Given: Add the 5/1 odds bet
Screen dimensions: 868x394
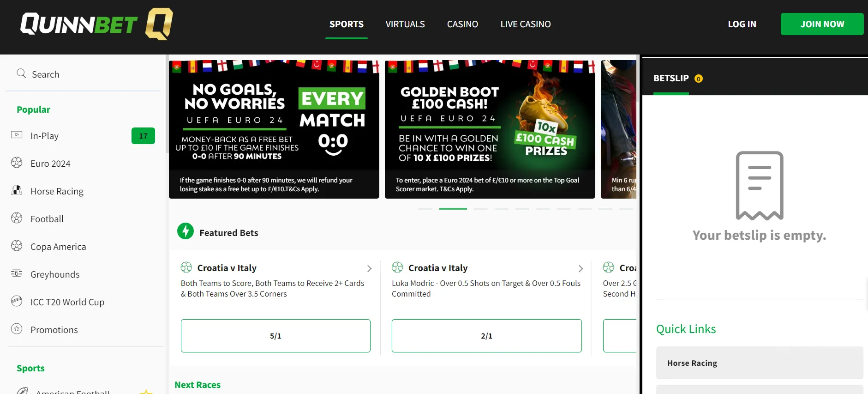Looking at the screenshot, I should tap(275, 336).
